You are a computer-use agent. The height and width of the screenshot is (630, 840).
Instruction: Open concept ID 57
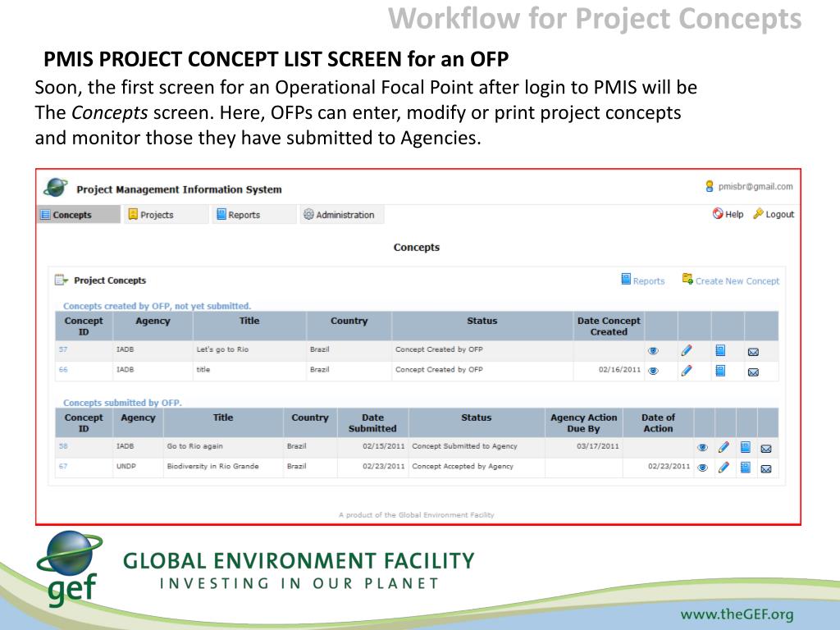63,349
